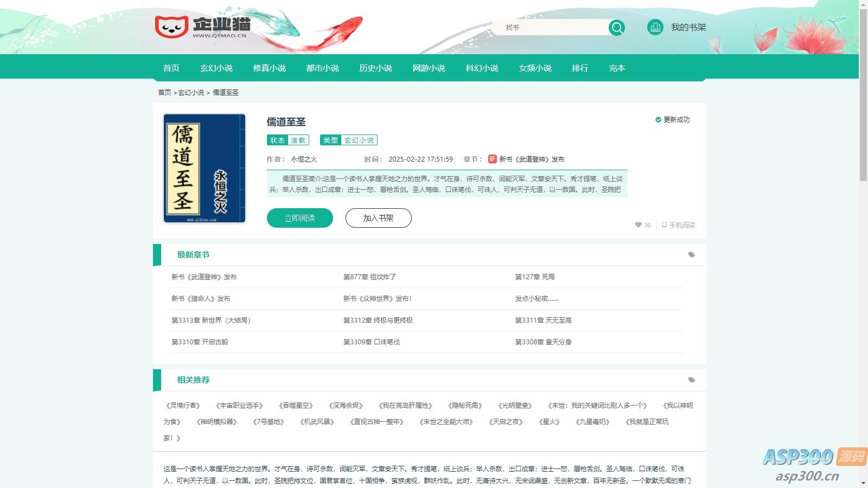Open 《末世：我的关键词比别人多一个》

597,406
